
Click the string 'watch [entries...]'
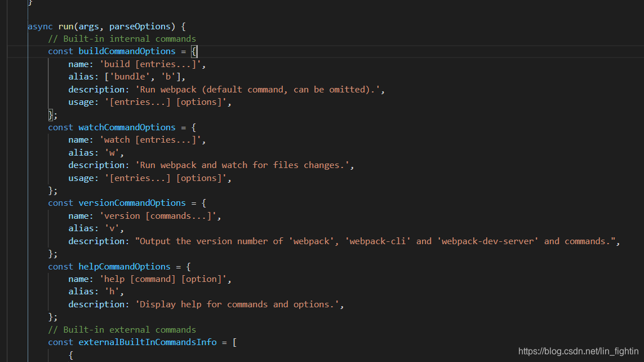click(150, 140)
